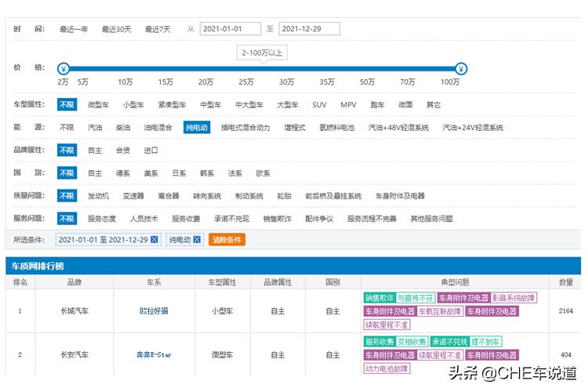
Task: Filter quality issue by 车身附件及电器
Action: click(400, 196)
